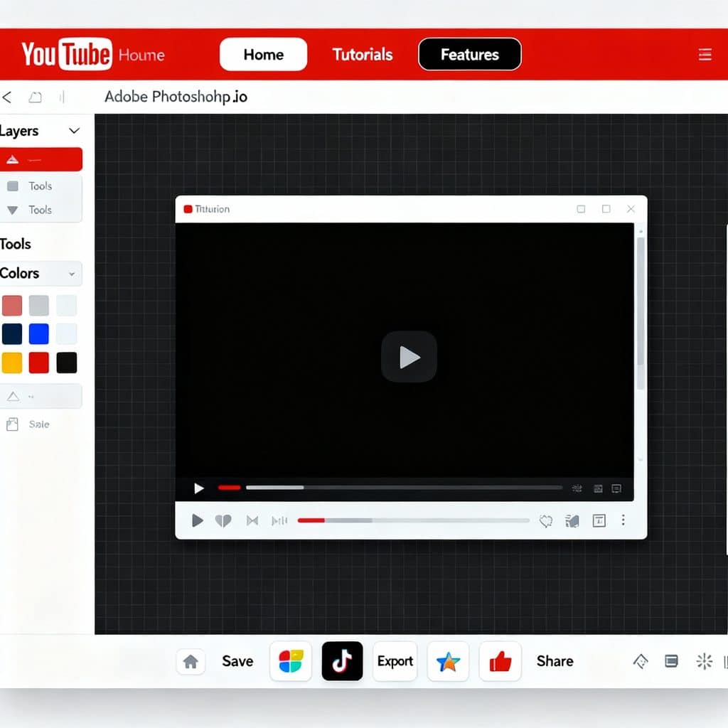The height and width of the screenshot is (728, 728).
Task: Click the Save button in the bottom bar
Action: [x=237, y=661]
